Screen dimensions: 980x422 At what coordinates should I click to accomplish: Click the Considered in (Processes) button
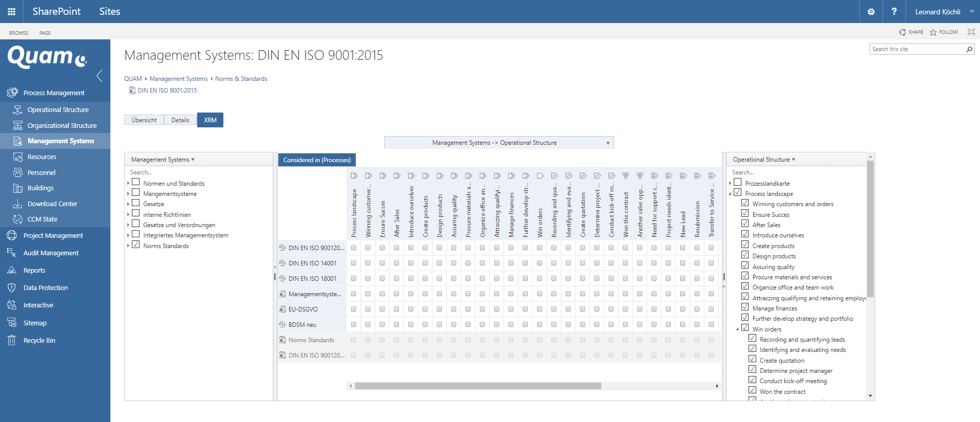[317, 160]
